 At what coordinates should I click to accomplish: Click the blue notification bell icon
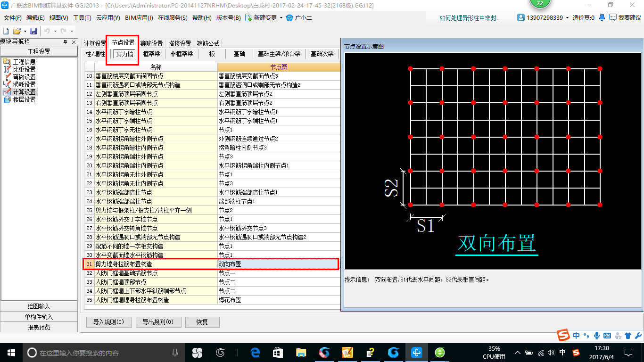pos(602,17)
